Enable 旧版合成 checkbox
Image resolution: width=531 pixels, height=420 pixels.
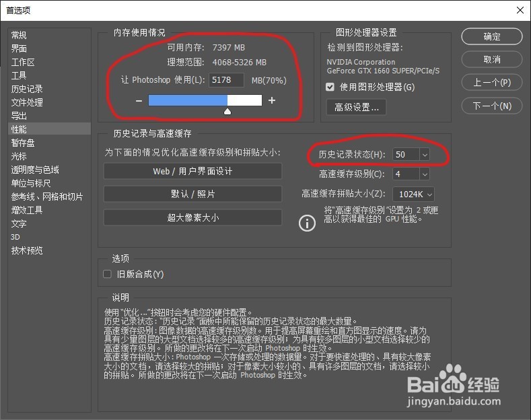pos(107,274)
